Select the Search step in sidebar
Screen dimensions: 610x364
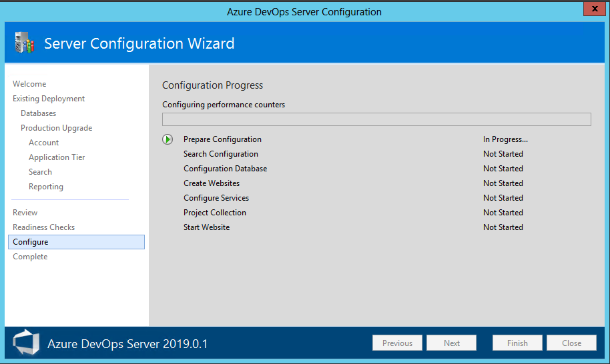[40, 172]
